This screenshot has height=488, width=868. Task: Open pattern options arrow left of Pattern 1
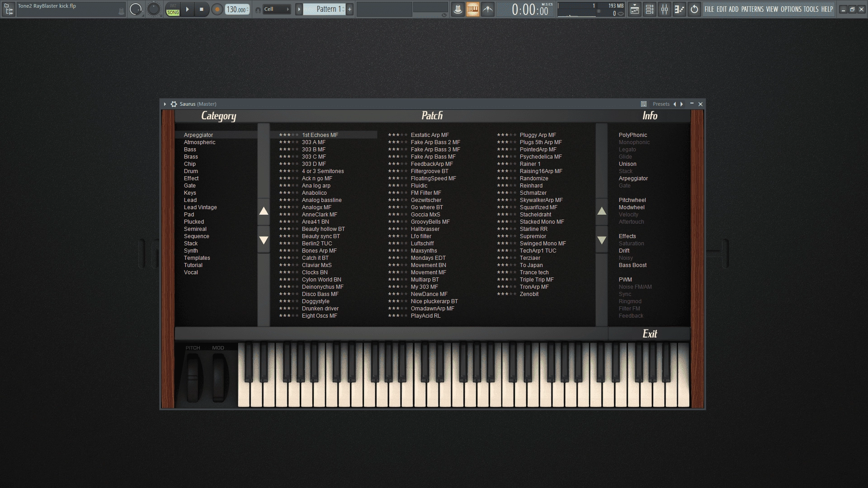[x=299, y=9]
